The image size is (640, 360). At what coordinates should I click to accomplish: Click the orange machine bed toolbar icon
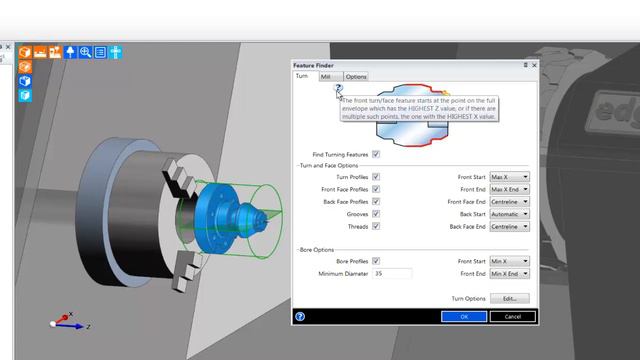tap(40, 52)
